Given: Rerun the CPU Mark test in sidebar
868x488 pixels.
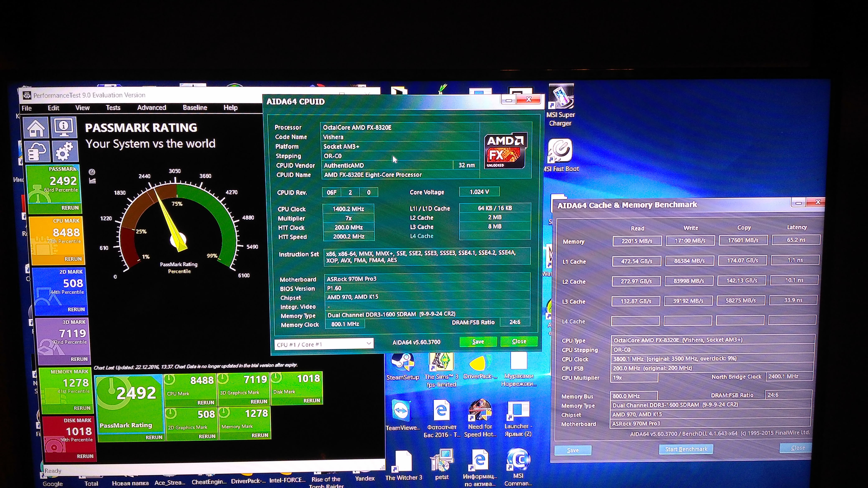Looking at the screenshot, I should (73, 259).
